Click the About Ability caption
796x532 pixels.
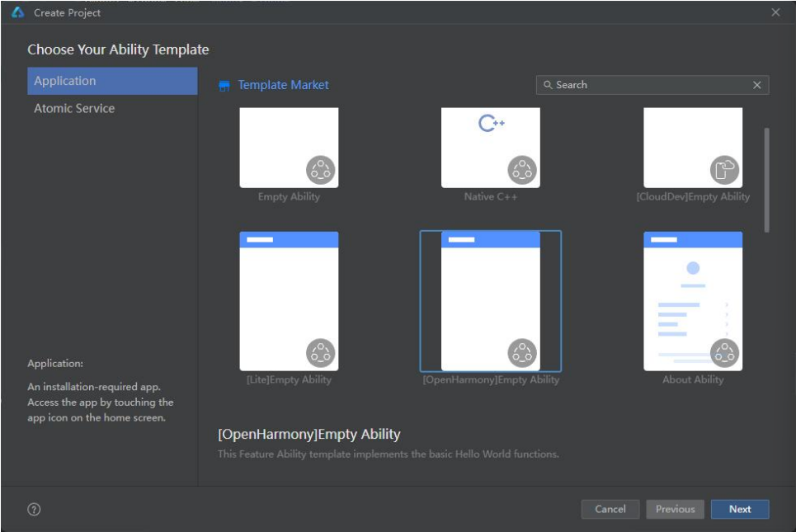click(x=693, y=379)
